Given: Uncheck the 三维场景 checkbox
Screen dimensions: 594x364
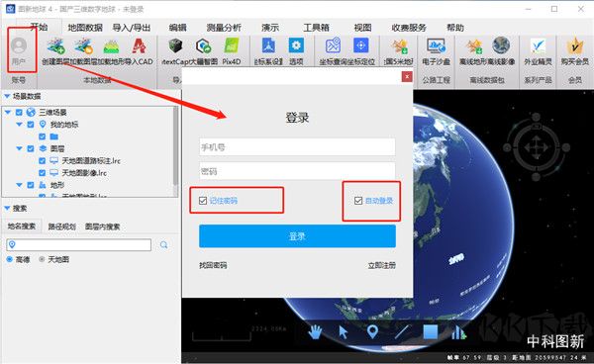Looking at the screenshot, I should [19, 113].
